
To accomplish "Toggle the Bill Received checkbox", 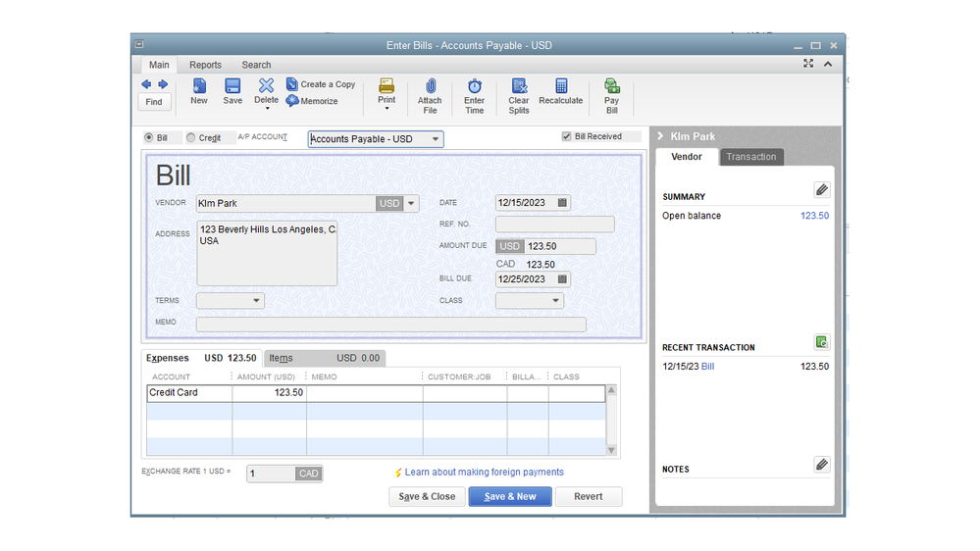I will pos(566,137).
